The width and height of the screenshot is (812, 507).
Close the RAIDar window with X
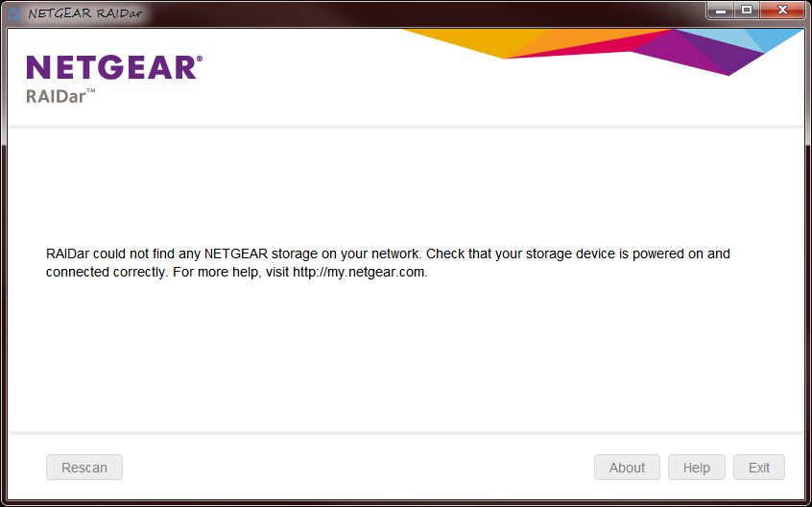(782, 11)
